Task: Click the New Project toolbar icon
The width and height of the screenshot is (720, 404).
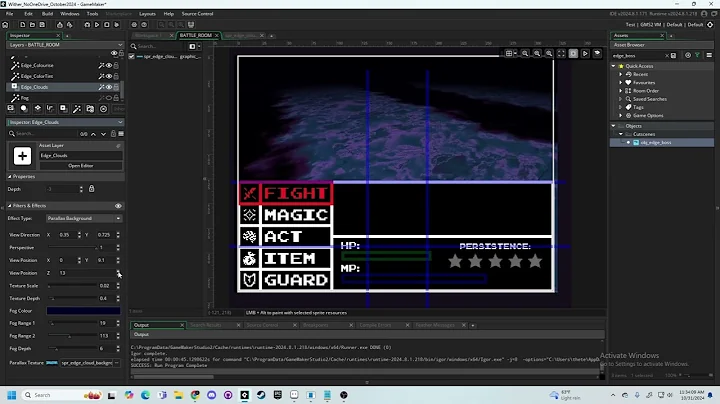Action: 22,25
